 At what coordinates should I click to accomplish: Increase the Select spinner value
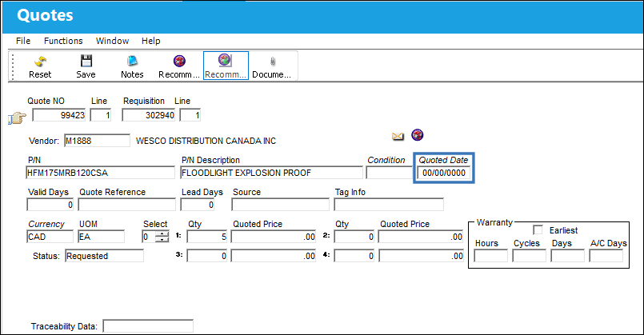tap(163, 234)
